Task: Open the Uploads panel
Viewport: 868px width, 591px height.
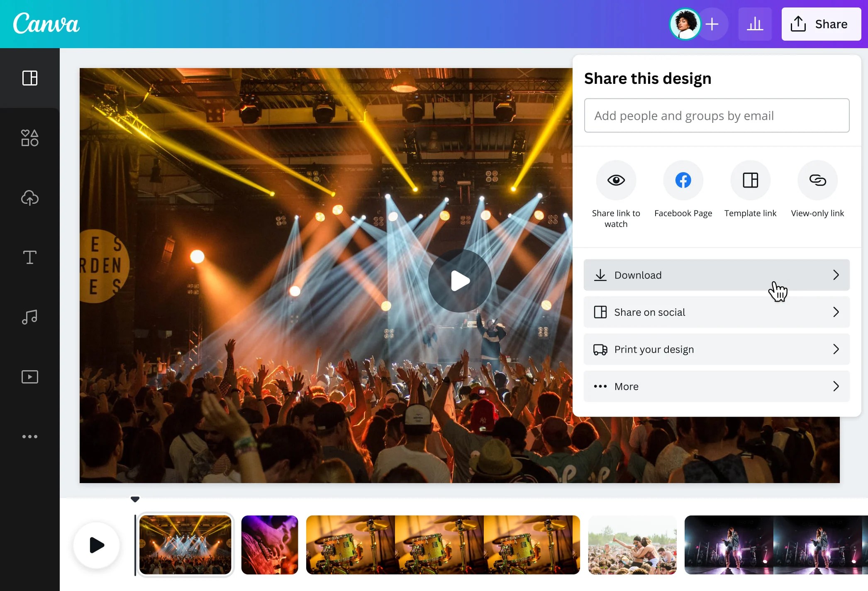Action: pos(29,198)
